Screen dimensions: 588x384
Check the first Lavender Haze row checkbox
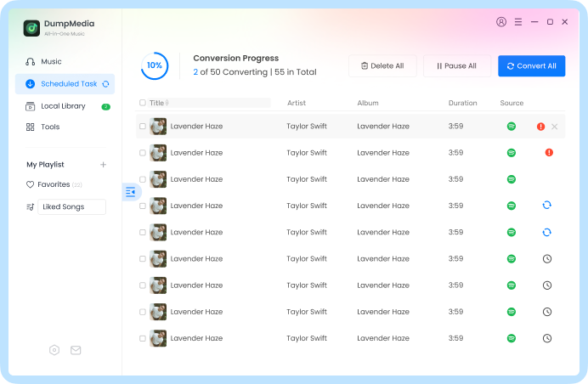click(143, 127)
